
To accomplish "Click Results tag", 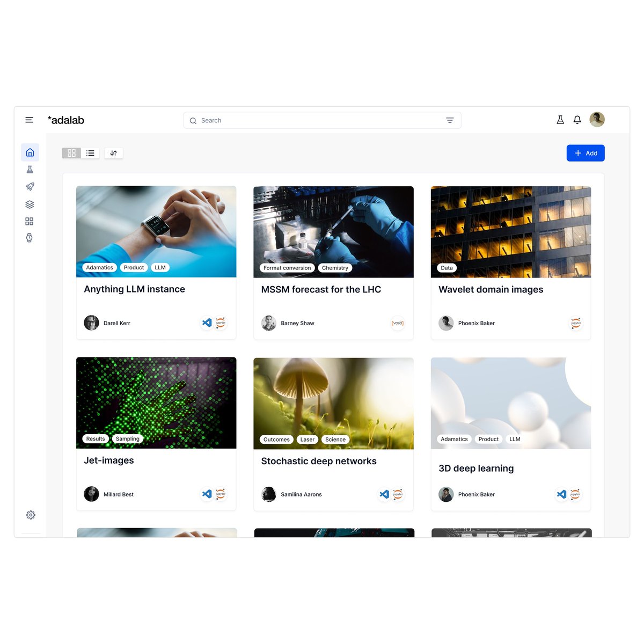I will [x=96, y=438].
